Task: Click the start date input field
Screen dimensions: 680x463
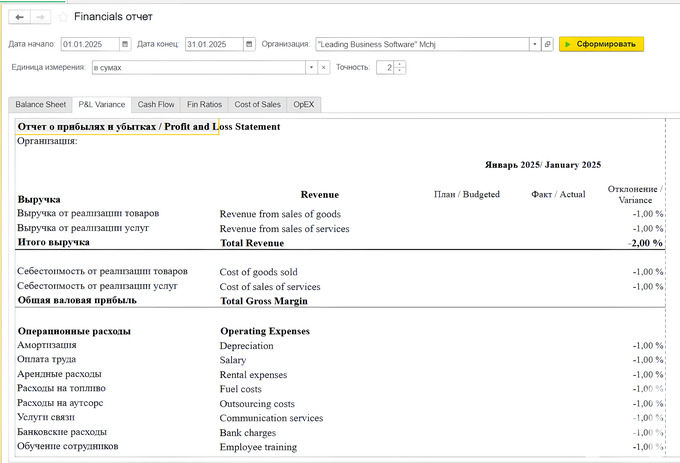Action: 89,44
